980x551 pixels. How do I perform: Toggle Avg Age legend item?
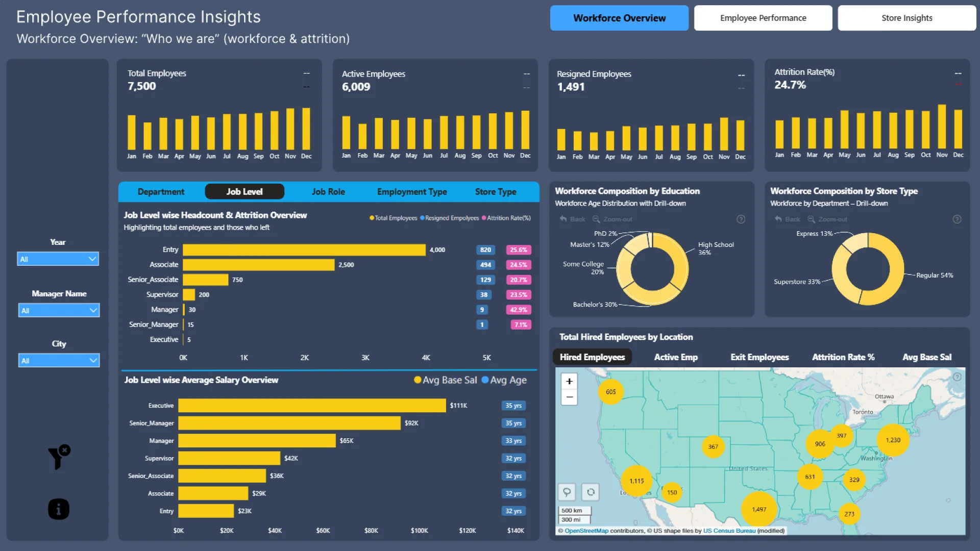(x=504, y=380)
